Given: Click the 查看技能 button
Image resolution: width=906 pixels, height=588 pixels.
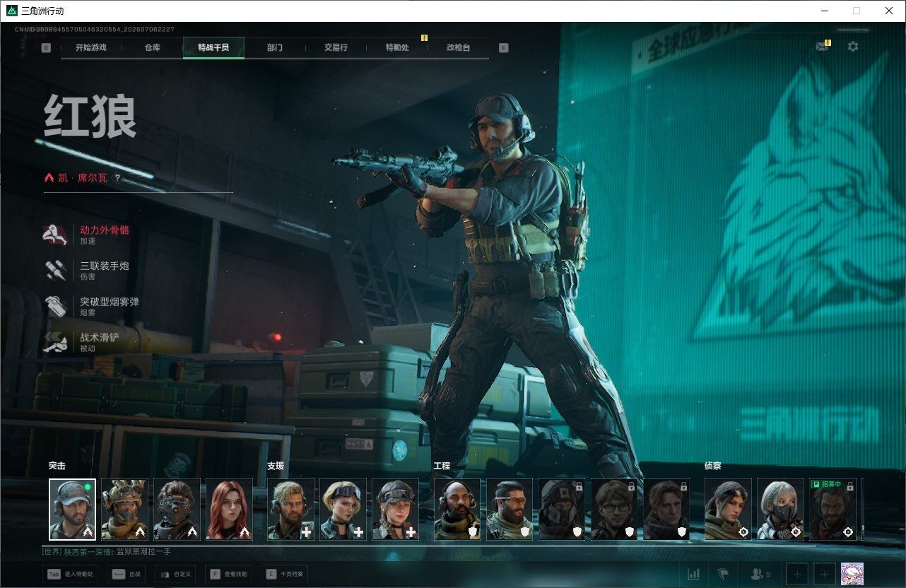Looking at the screenshot, I should click(x=227, y=574).
